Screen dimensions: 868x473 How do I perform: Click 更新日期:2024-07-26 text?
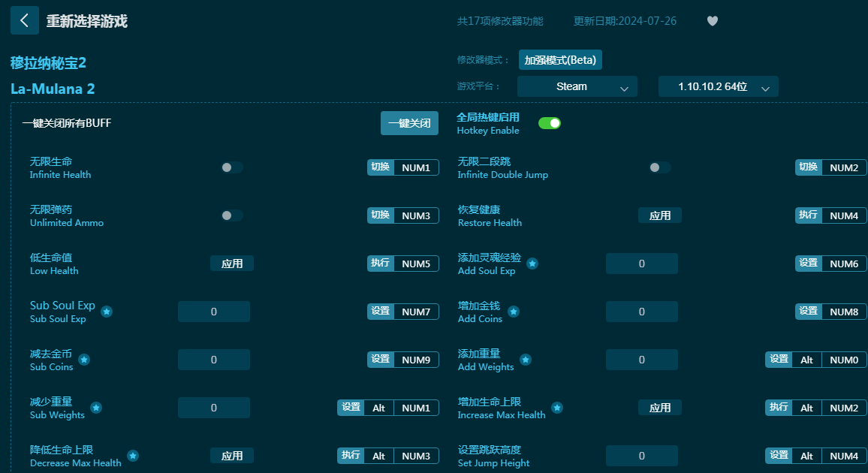pos(625,21)
